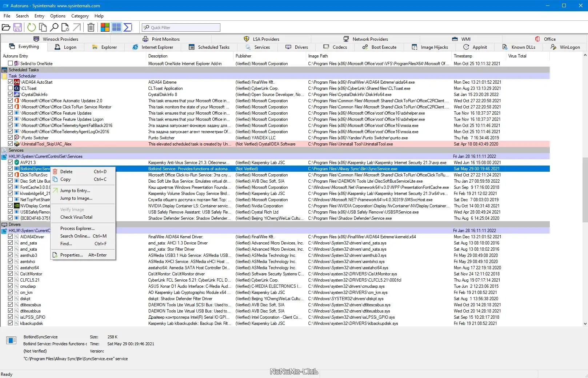Click the Save floppy disk toolbar icon
The image size is (588, 378).
[17, 27]
